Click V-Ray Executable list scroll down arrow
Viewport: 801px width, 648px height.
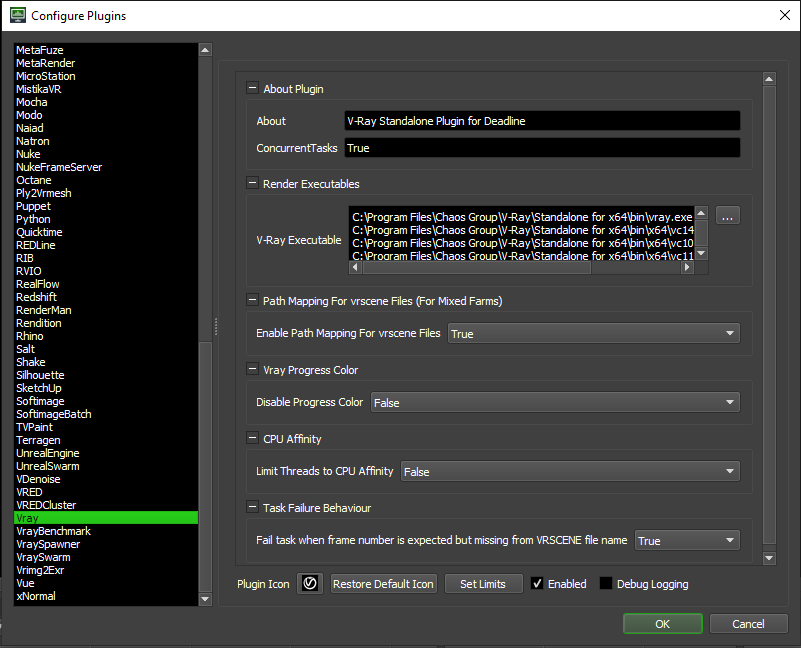click(x=701, y=253)
